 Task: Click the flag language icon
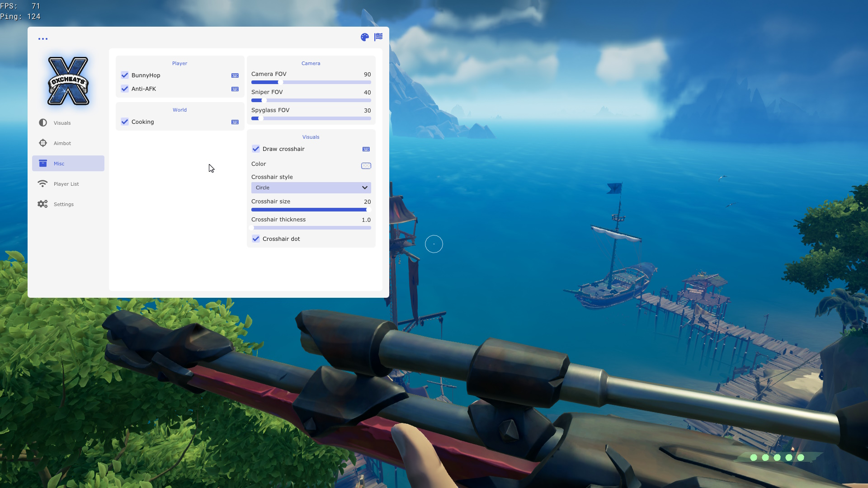click(378, 37)
